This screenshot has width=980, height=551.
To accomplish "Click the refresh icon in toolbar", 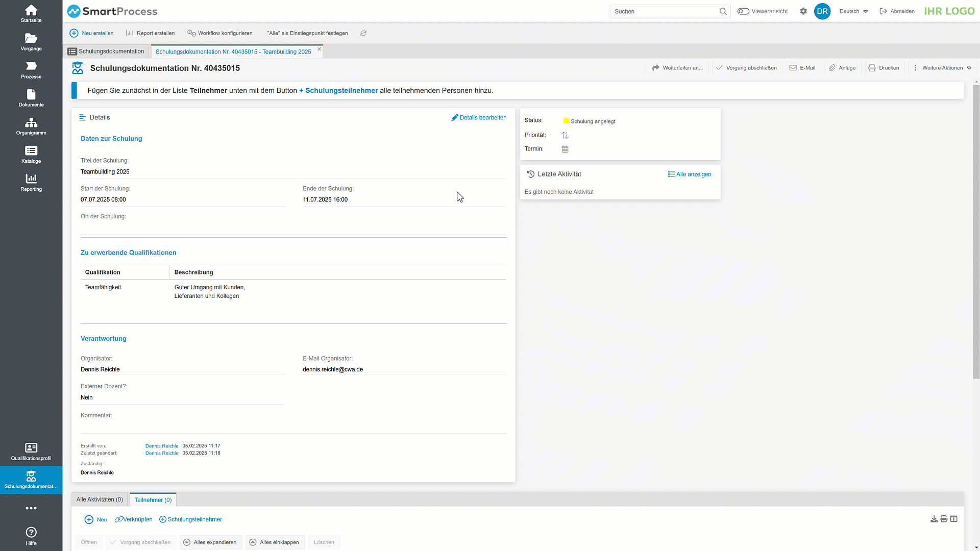I will 363,33.
